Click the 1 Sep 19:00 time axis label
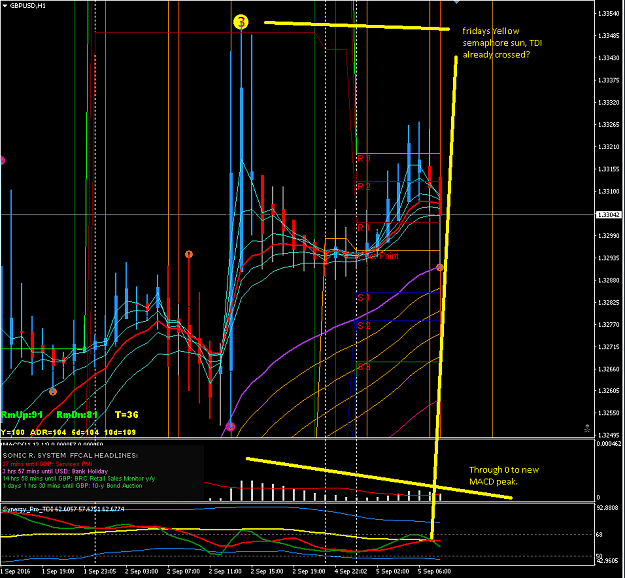This screenshot has width=625, height=578. (x=57, y=572)
